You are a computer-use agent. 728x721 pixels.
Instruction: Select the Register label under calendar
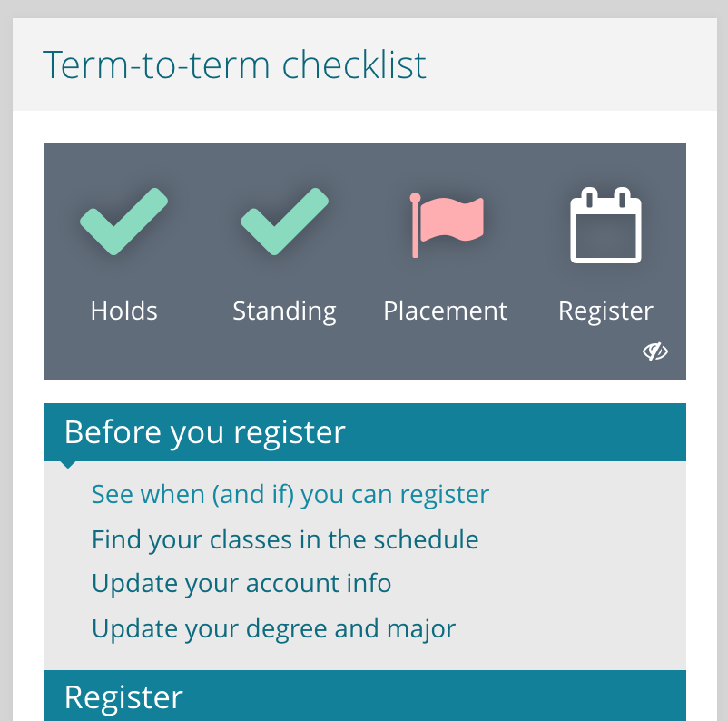point(605,311)
